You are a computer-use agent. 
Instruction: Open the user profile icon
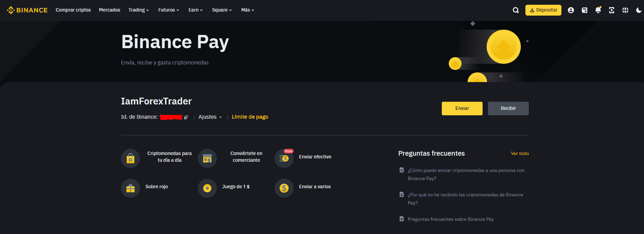coord(571,10)
